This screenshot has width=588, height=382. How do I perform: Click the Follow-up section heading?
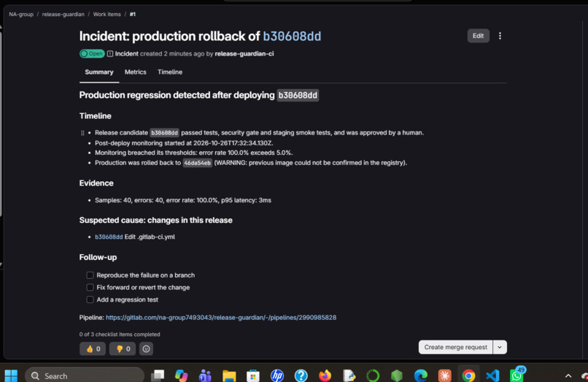98,257
